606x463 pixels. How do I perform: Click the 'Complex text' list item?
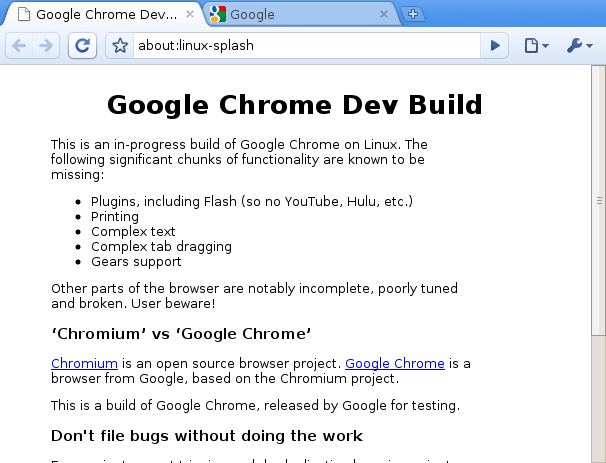point(133,232)
